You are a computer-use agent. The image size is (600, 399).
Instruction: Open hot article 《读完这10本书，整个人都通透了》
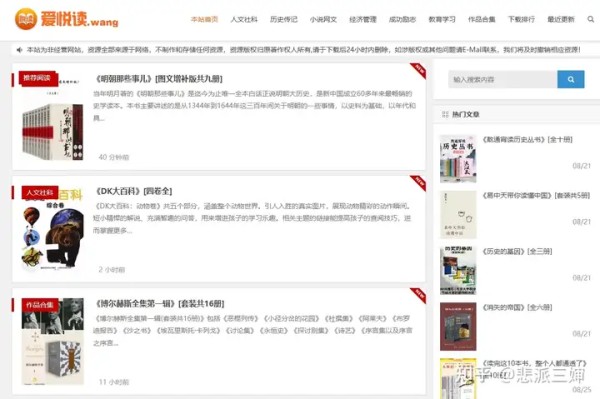534,363
